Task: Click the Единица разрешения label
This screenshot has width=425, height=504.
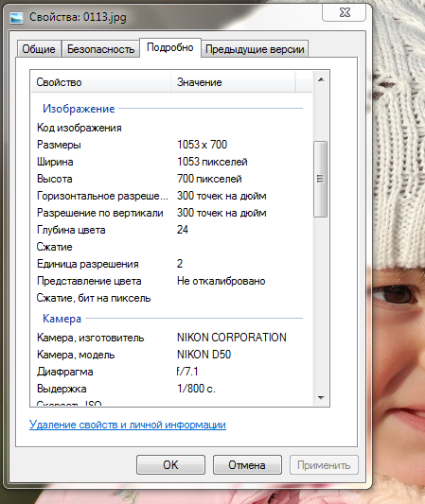Action: [87, 264]
